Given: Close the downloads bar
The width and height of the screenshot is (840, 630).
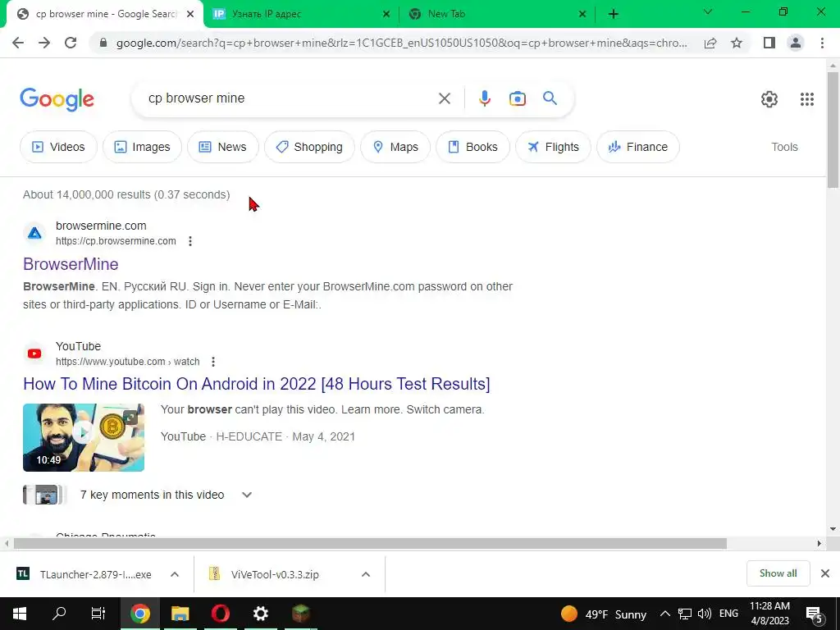Looking at the screenshot, I should click(x=825, y=573).
